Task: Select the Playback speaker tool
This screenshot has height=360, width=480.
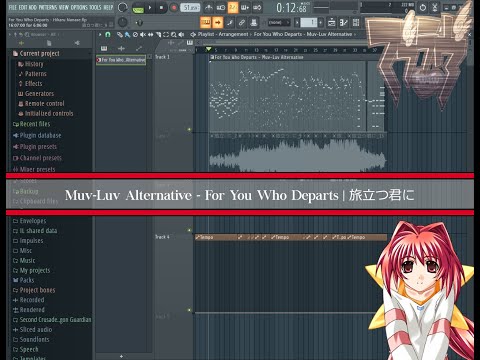Action: pyautogui.click(x=181, y=34)
